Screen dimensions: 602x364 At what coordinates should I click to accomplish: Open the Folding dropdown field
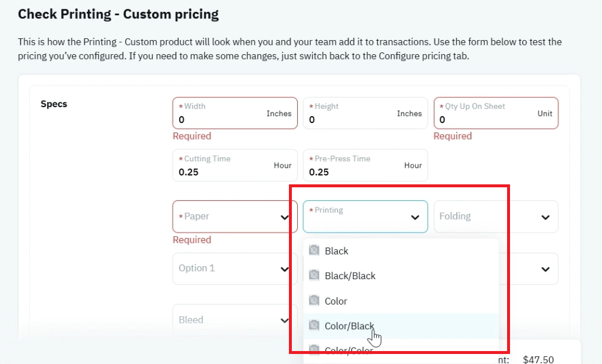pos(496,217)
